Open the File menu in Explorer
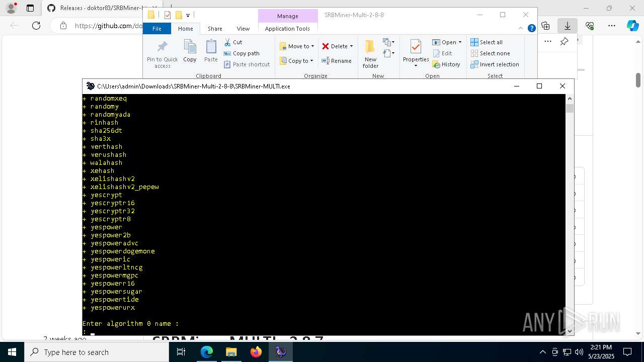The width and height of the screenshot is (644, 362). [157, 29]
